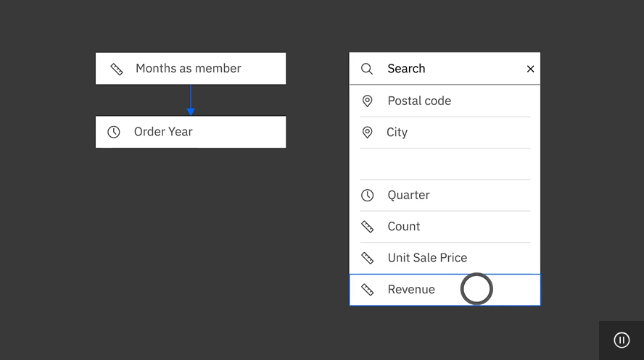This screenshot has height=360, width=644.
Task: Select the Postal code list item
Action: (x=445, y=101)
